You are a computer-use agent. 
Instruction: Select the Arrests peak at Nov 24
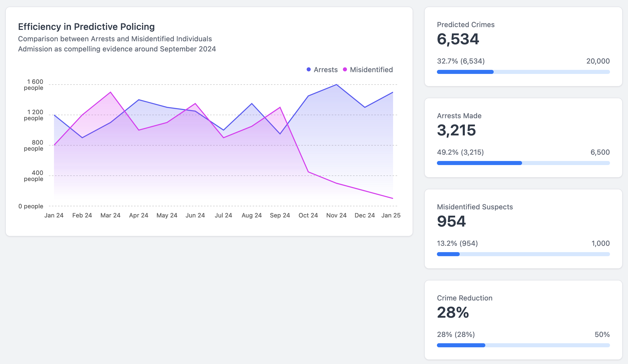pos(336,85)
